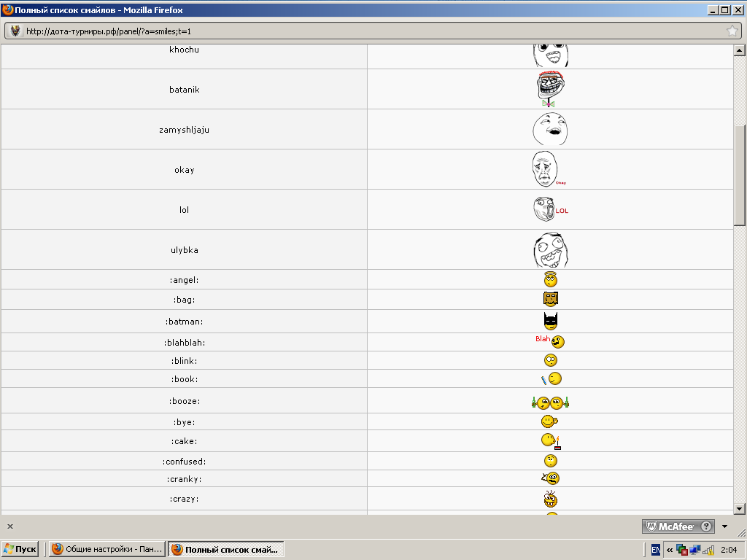Open the EN language indicator in tray

coord(656,550)
